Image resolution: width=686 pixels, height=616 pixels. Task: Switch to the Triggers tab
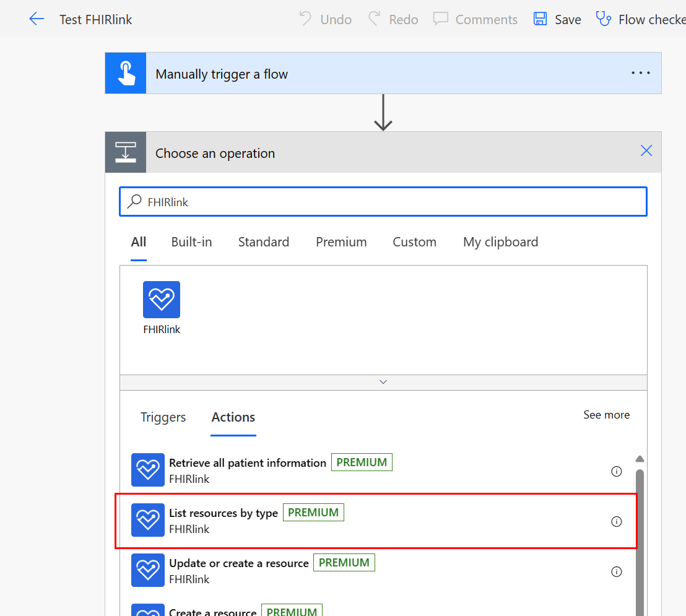[x=163, y=417]
